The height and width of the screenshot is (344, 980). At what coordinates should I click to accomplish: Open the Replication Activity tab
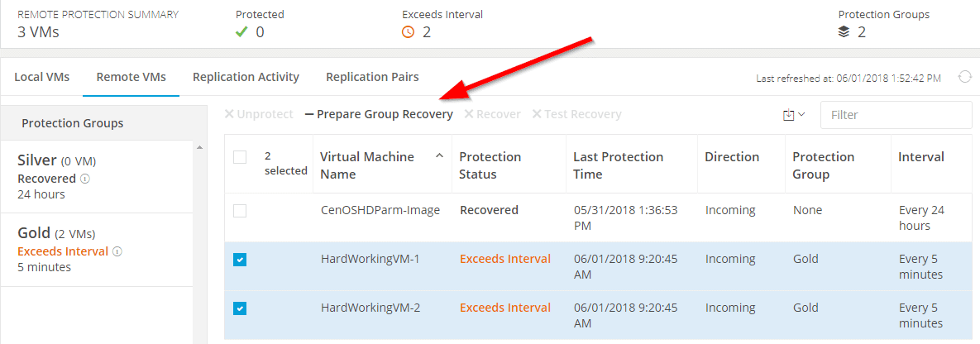pos(246,78)
